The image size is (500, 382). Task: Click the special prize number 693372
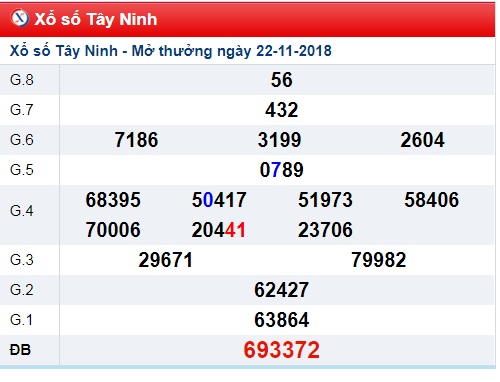(x=282, y=350)
